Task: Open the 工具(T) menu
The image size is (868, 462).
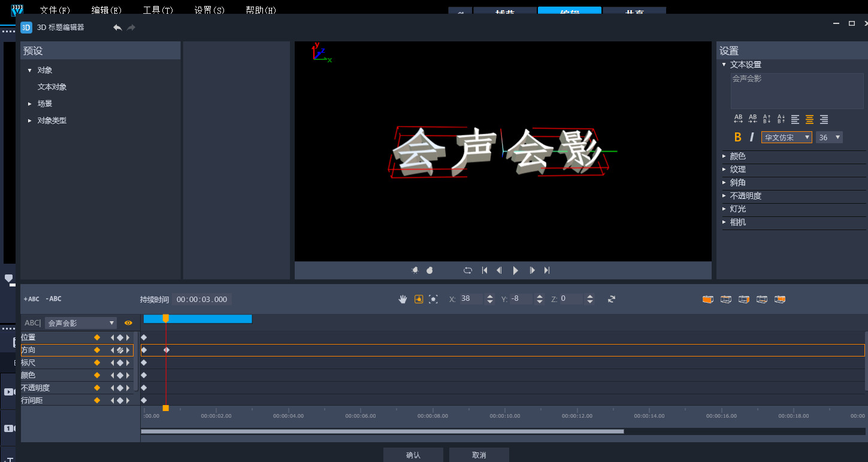Action: coord(158,10)
